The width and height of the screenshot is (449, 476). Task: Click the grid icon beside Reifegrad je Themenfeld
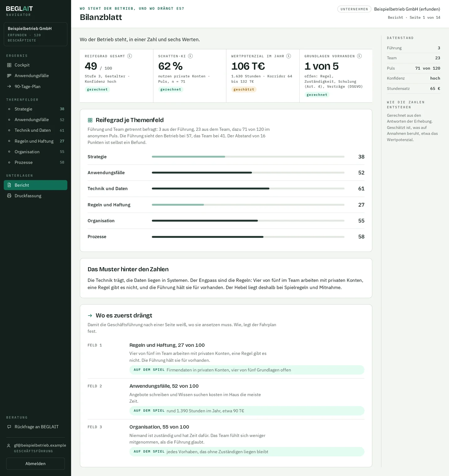(90, 120)
